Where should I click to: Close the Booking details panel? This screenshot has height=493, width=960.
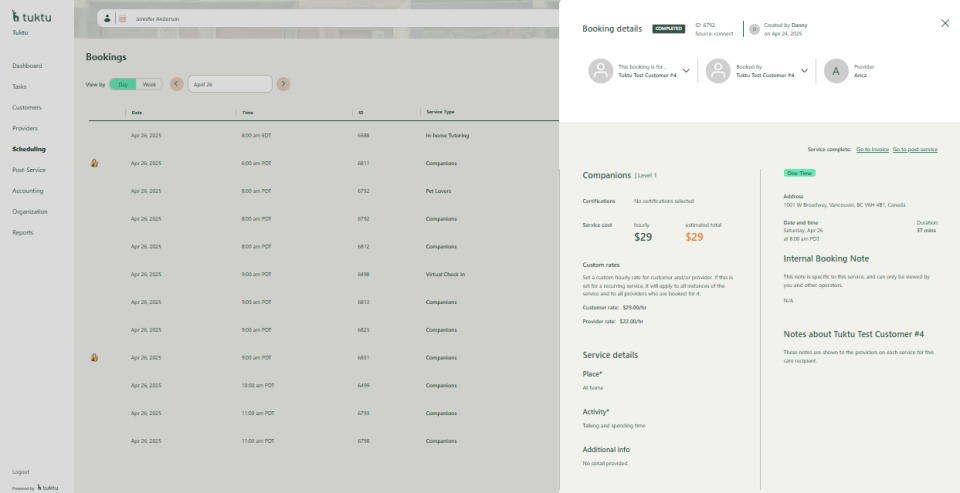tap(945, 23)
